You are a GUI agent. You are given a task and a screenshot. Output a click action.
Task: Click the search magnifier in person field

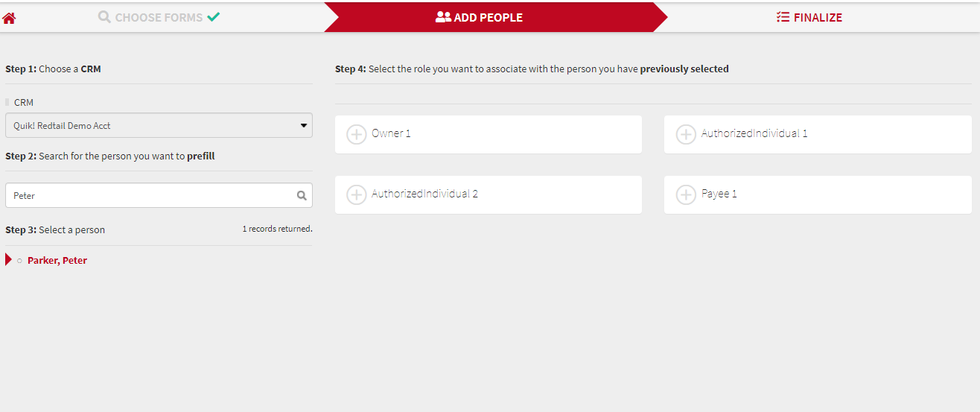click(302, 195)
